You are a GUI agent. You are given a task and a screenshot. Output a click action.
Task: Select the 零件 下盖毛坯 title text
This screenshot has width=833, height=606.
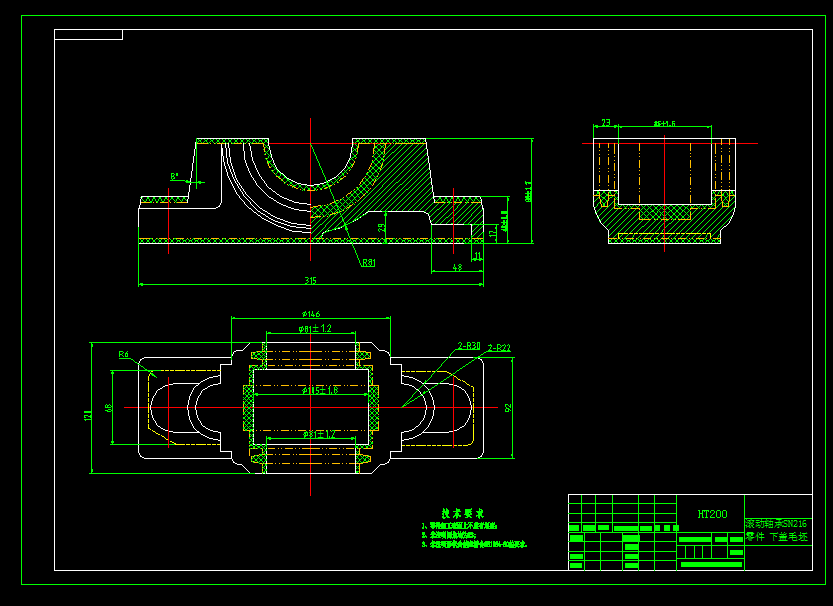point(777,536)
